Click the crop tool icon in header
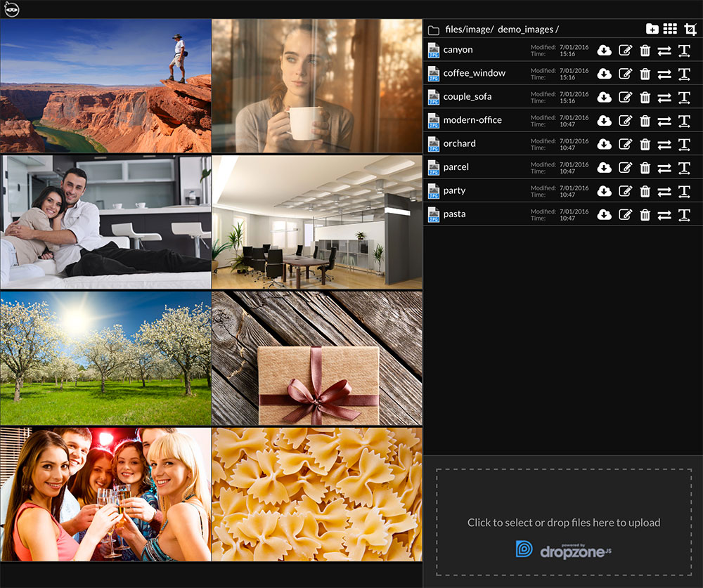This screenshot has width=703, height=588. click(690, 30)
